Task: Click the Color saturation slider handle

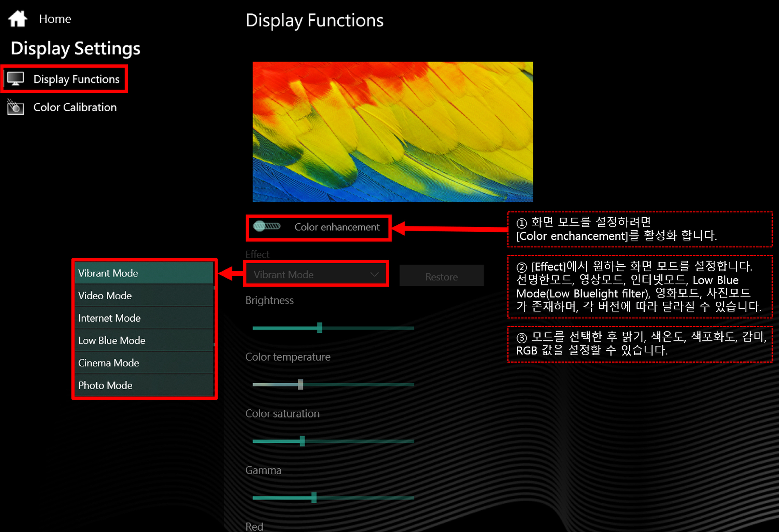Action: 302,441
